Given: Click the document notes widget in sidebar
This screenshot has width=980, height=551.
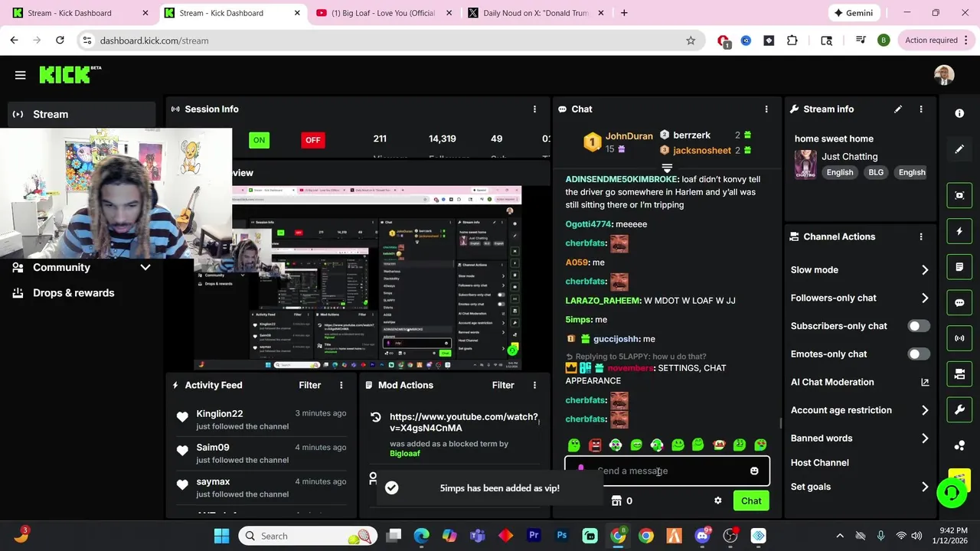Looking at the screenshot, I should click(959, 267).
